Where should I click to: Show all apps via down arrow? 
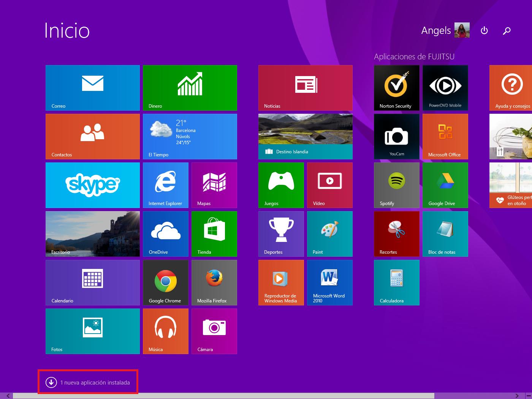tap(51, 382)
